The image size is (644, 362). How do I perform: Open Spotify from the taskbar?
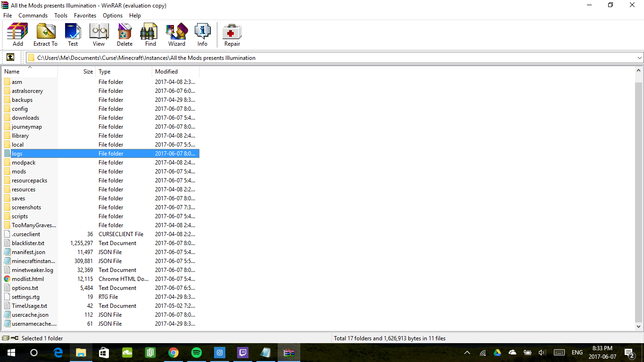pyautogui.click(x=197, y=353)
